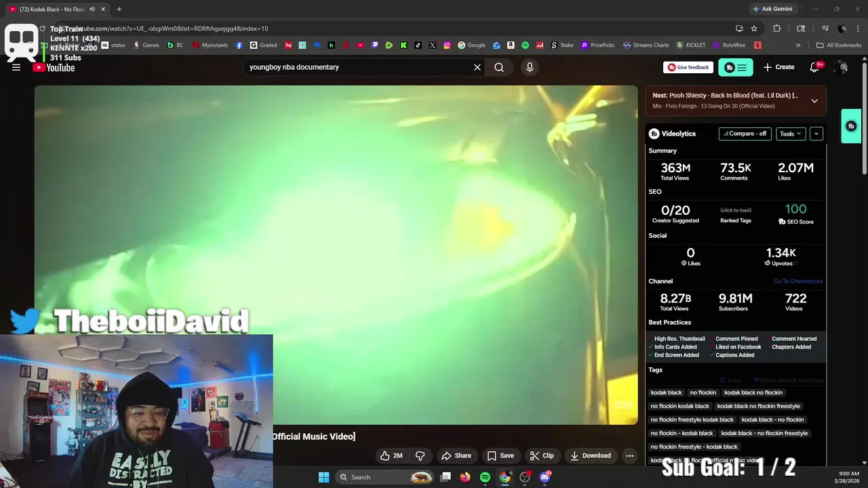Click the 1.34K Upvotes stat
The height and width of the screenshot is (488, 868).
781,256
